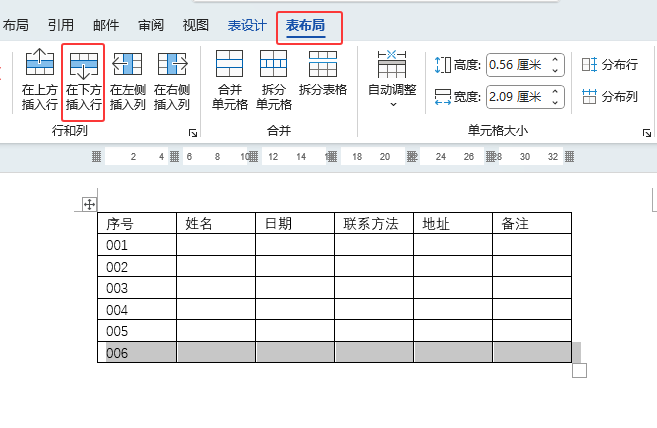Distribute columns evenly with 分布列

tap(610, 96)
